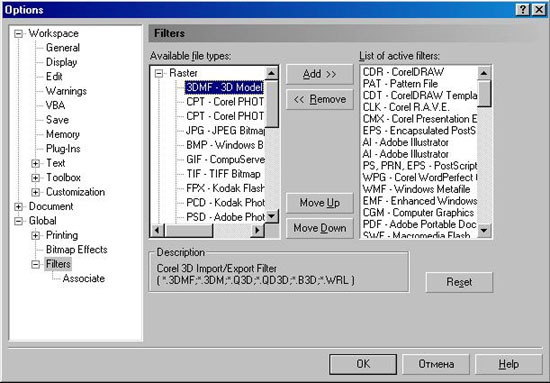Select PDF - Adobe Portable Document filter

click(x=419, y=224)
